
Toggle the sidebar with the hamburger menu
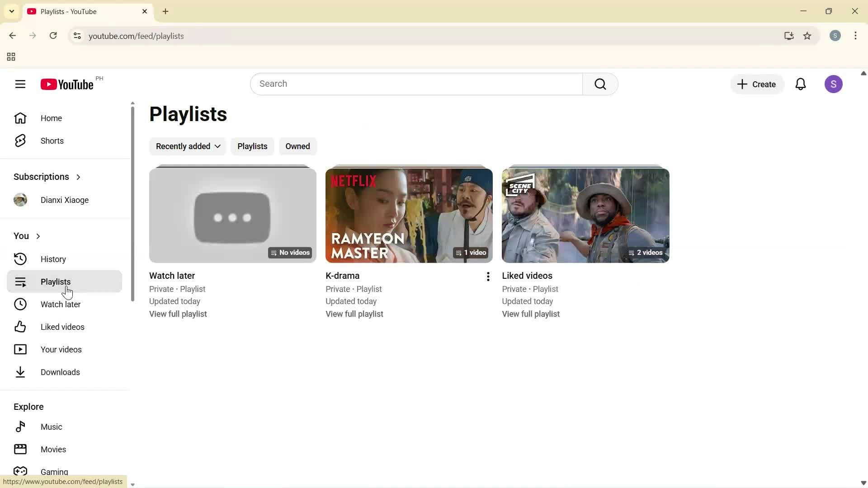click(x=20, y=84)
